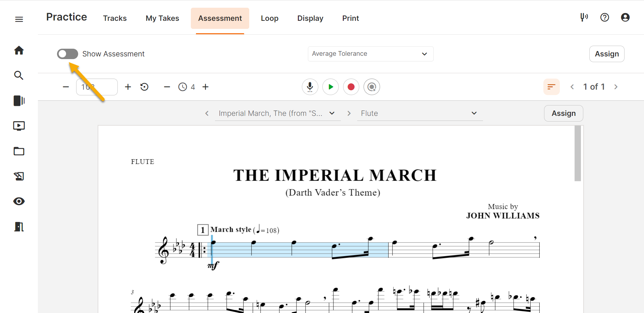Screen dimensions: 644x313
Task: Open the Flute instrument dropdown
Action: 420,114
